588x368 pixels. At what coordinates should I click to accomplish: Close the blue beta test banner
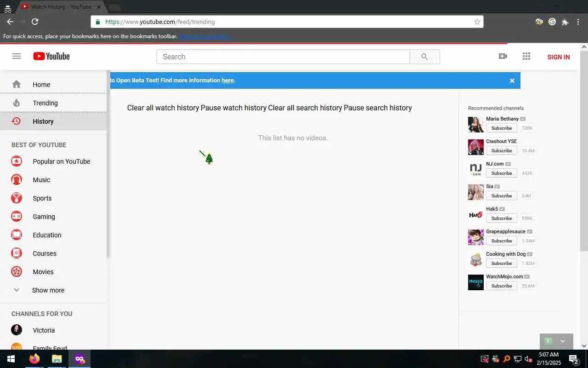[x=512, y=80]
